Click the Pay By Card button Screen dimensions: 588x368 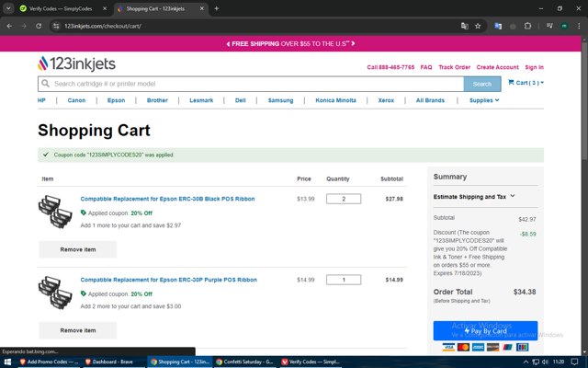tap(485, 331)
